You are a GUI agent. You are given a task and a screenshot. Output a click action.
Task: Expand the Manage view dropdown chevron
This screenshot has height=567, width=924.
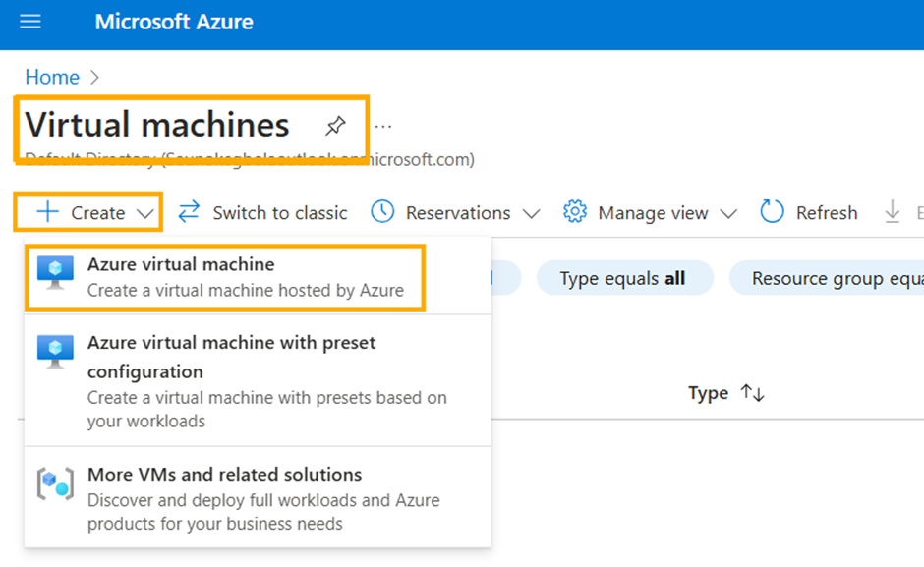[x=728, y=213]
